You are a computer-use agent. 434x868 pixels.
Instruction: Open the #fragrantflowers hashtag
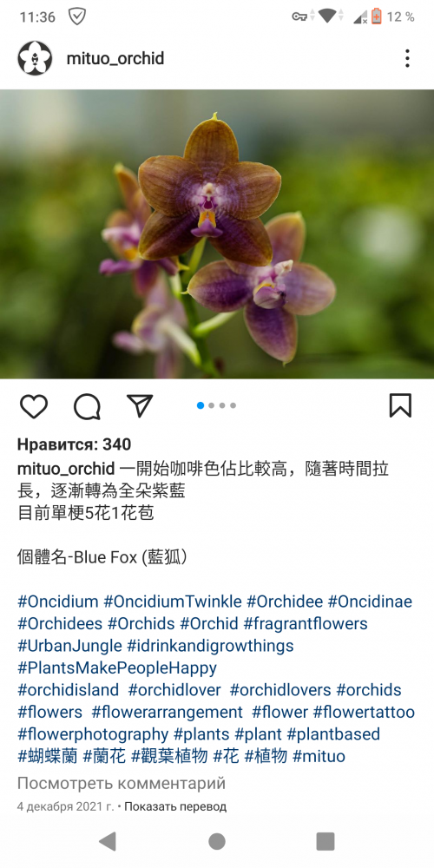(x=306, y=624)
